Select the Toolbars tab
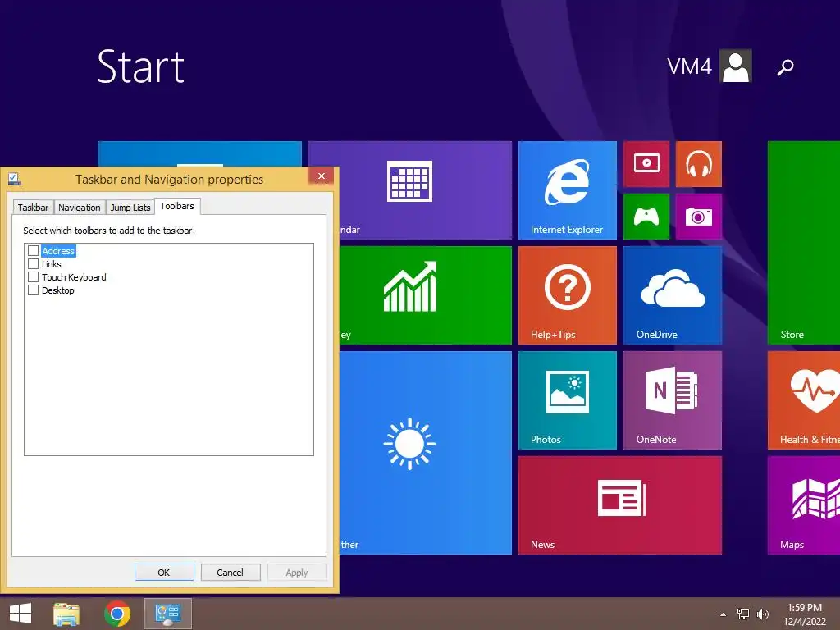This screenshot has height=630, width=840. pyautogui.click(x=177, y=206)
